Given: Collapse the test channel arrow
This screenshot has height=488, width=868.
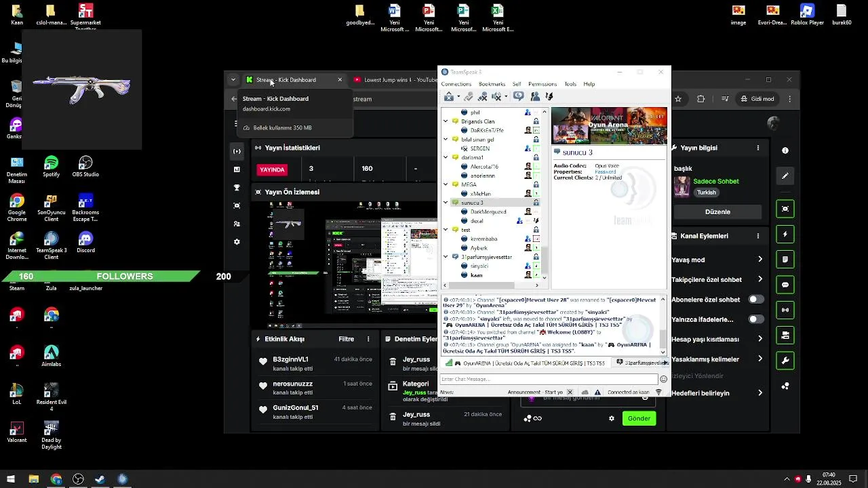Looking at the screenshot, I should point(446,230).
